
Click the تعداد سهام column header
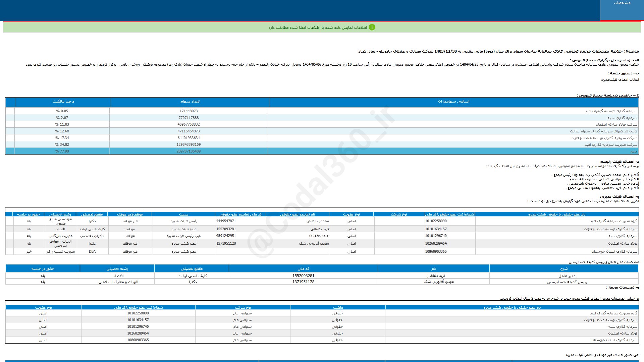tap(190, 102)
